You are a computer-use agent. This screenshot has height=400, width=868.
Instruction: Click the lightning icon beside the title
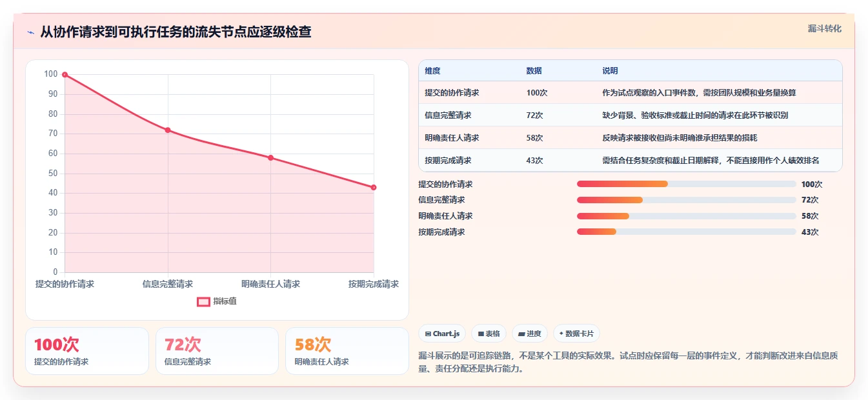pyautogui.click(x=30, y=32)
